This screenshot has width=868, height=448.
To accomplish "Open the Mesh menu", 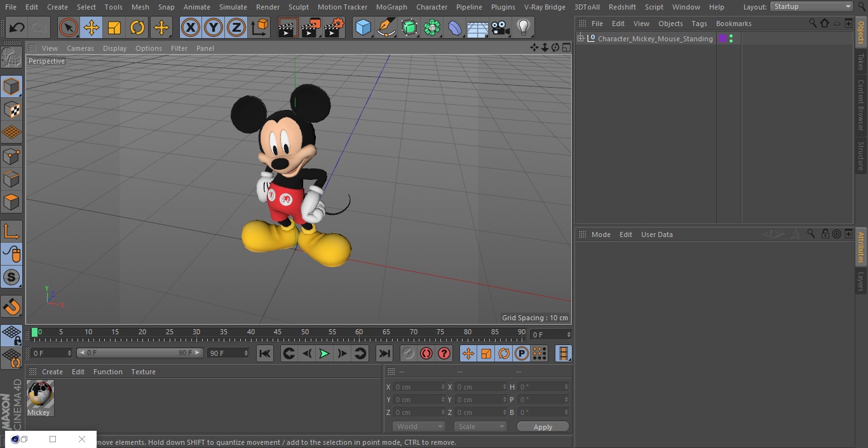I will pyautogui.click(x=140, y=7).
